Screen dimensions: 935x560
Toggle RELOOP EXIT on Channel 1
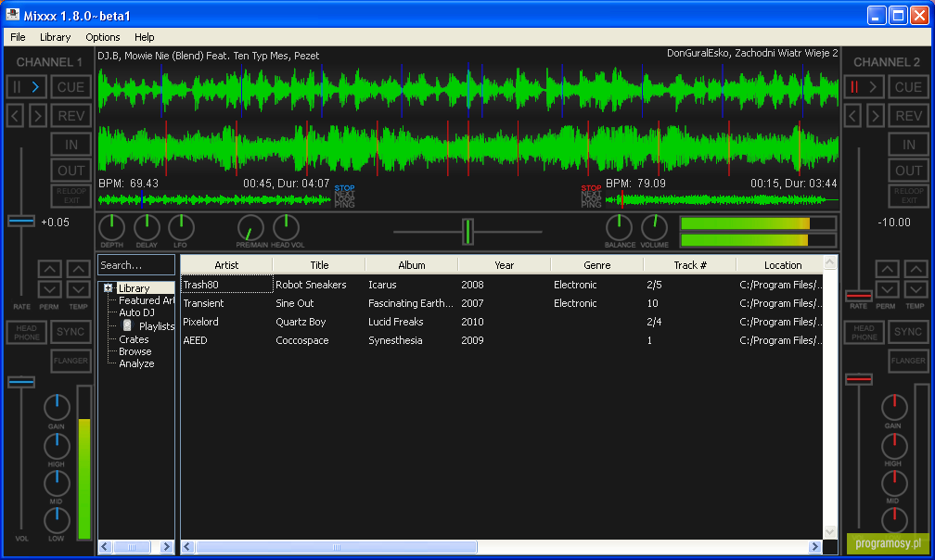pos(71,196)
